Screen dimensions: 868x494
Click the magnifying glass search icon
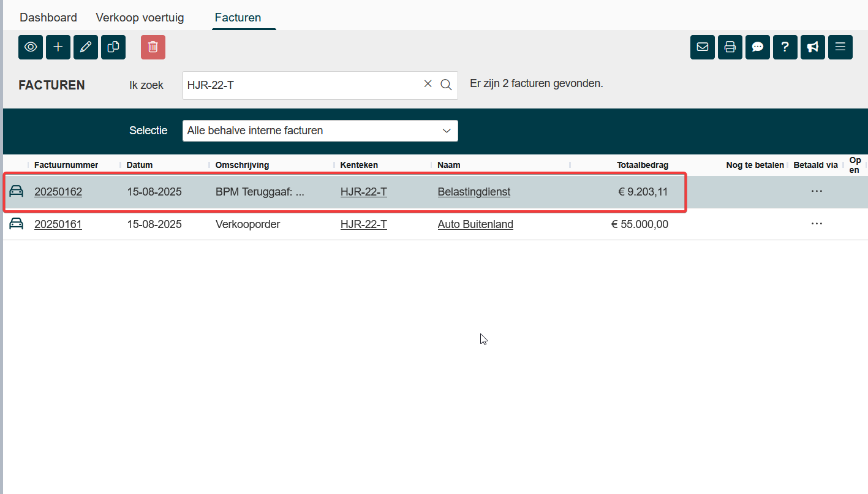[x=447, y=85]
